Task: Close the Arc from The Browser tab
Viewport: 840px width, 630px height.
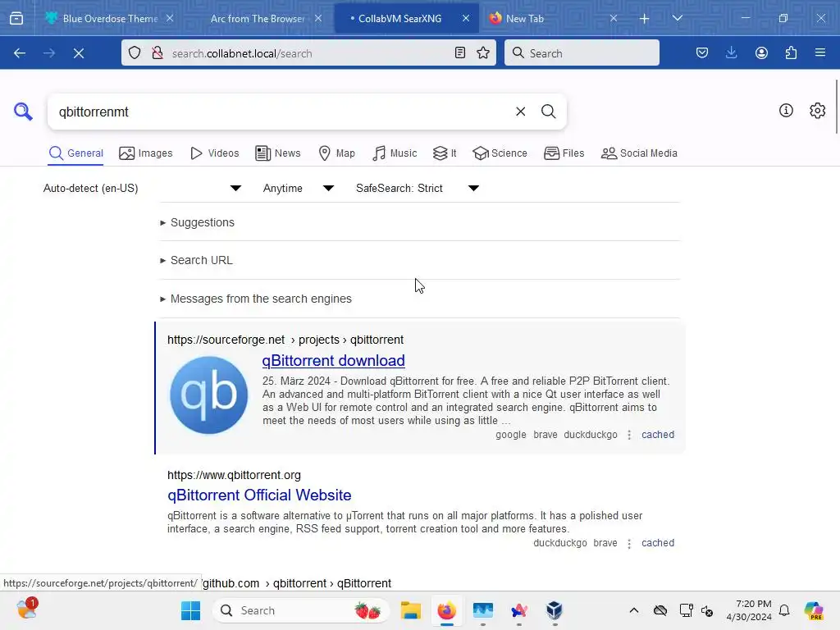Action: pos(318,18)
